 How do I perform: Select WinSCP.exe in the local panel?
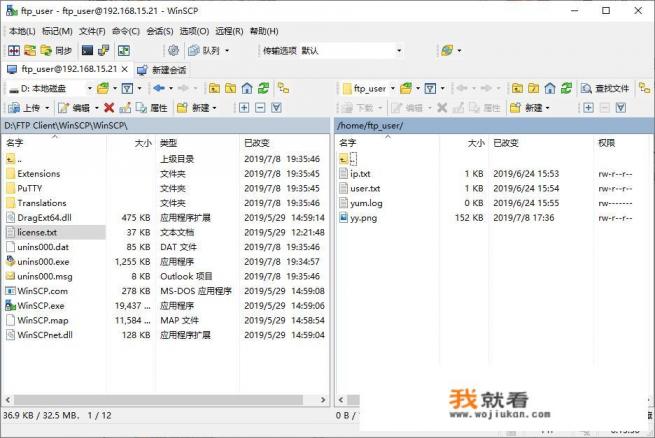[x=41, y=306]
